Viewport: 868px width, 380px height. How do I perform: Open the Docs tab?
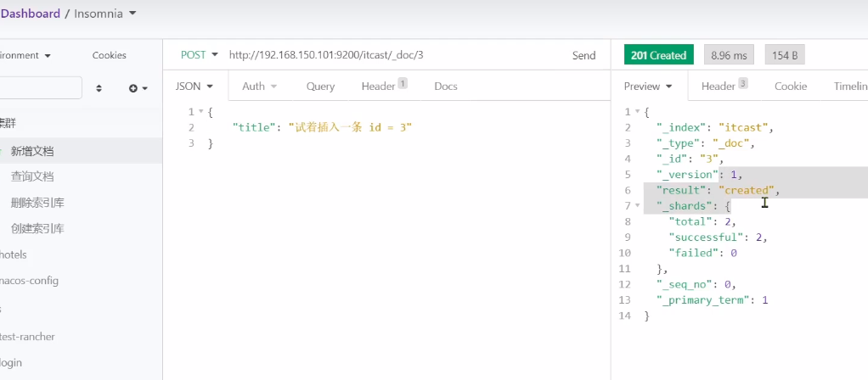tap(446, 86)
